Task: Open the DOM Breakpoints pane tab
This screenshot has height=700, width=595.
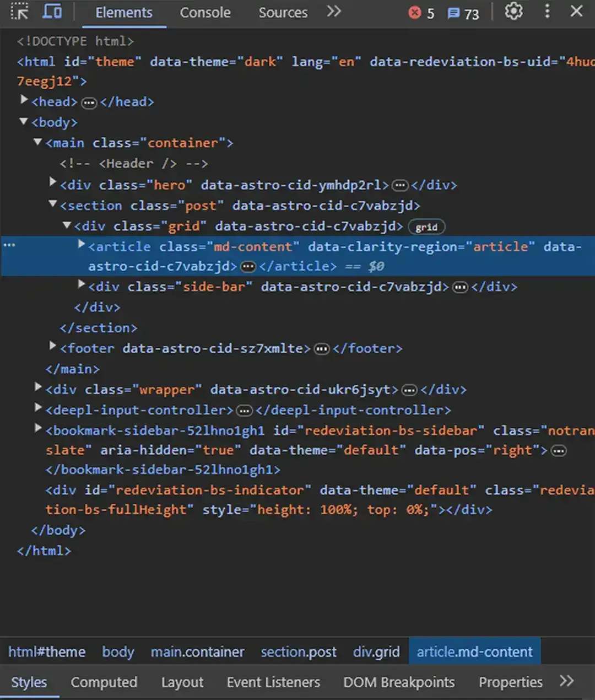Action: click(x=399, y=682)
